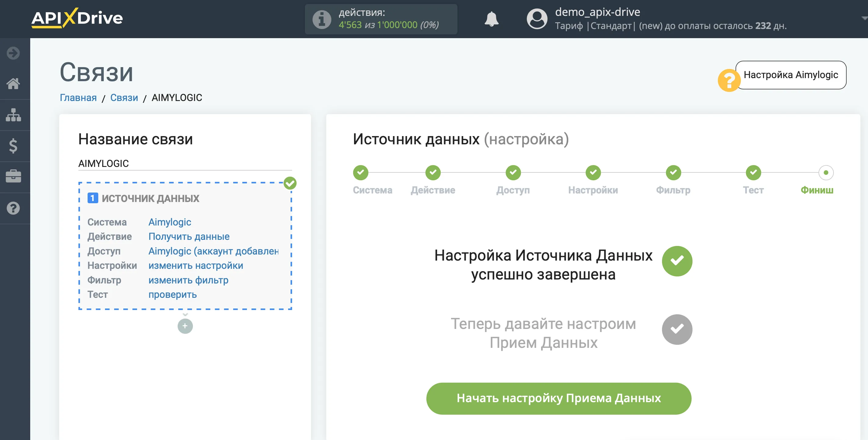Click AIMYLOGIC breadcrumb text
The height and width of the screenshot is (440, 868).
point(177,98)
